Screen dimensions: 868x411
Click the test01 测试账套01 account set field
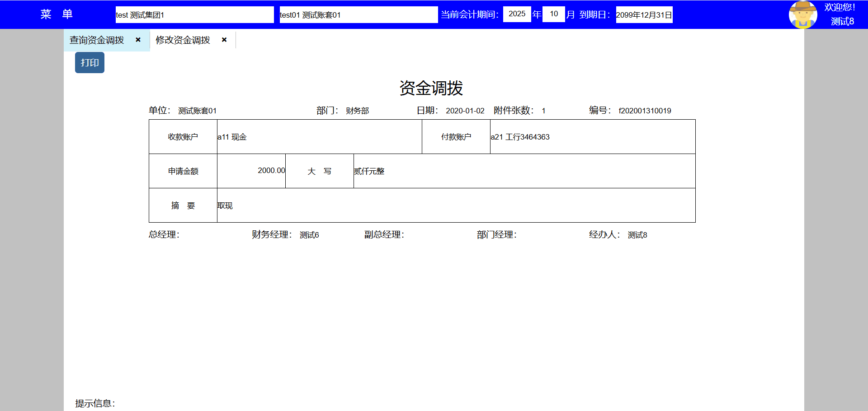358,15
